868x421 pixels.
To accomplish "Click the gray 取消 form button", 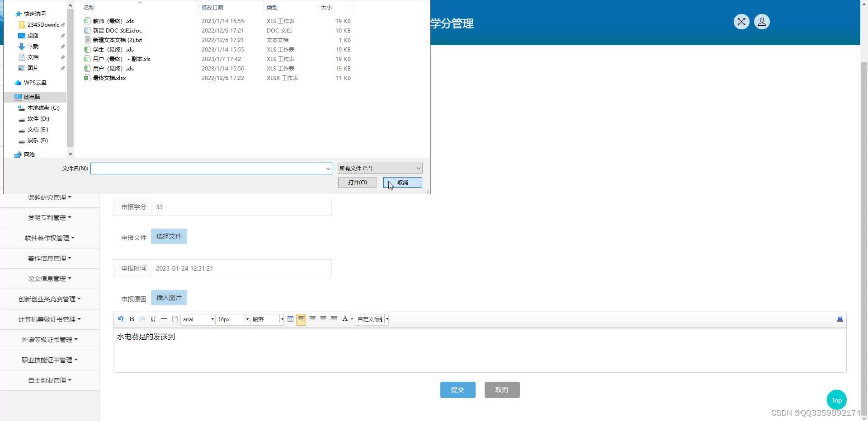I will (502, 390).
